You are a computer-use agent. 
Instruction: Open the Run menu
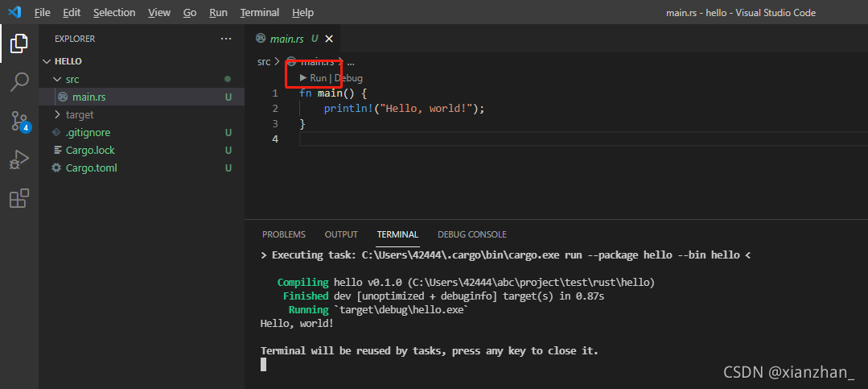(218, 12)
